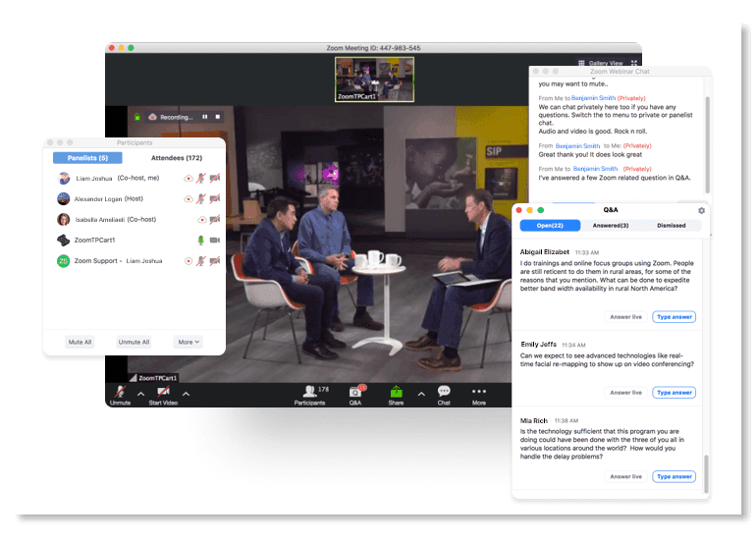Open the More dropdown in Participants panel
Viewport: 756px width, 542px height.
click(x=189, y=342)
